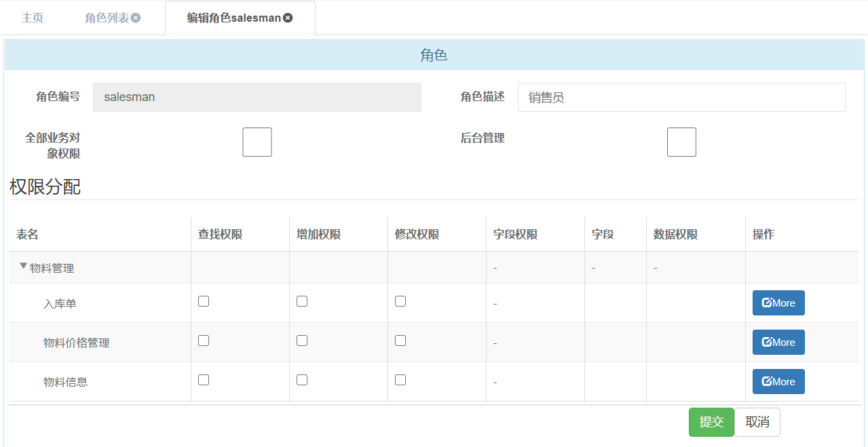This screenshot has width=868, height=447.
Task: Close the 角色列表 tab via its x icon
Action: coord(136,18)
